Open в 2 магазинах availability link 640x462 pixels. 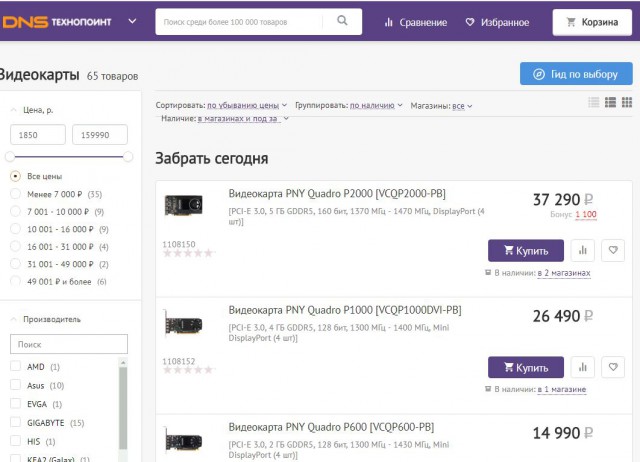564,273
